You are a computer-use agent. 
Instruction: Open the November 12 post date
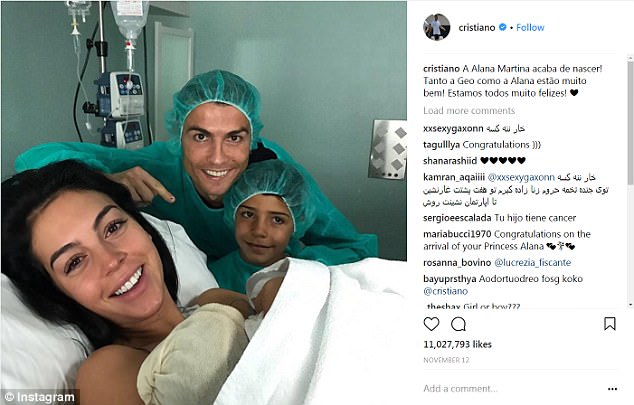(x=446, y=360)
